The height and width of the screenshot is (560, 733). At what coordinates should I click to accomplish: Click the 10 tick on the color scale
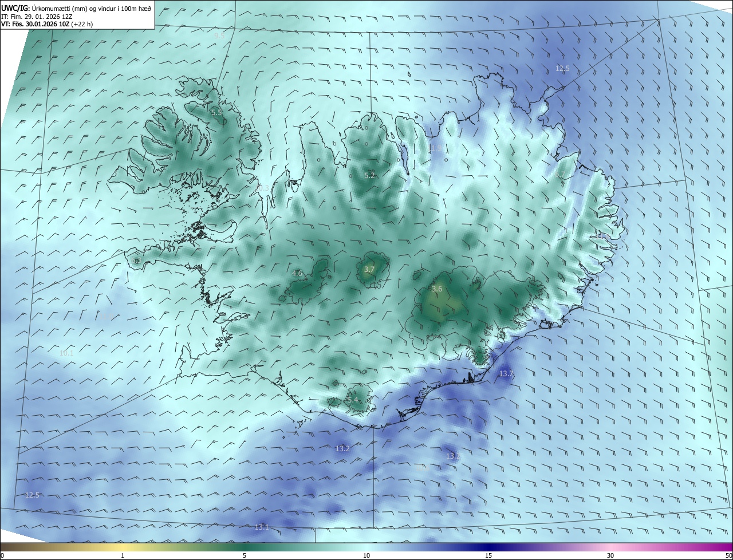click(x=366, y=555)
